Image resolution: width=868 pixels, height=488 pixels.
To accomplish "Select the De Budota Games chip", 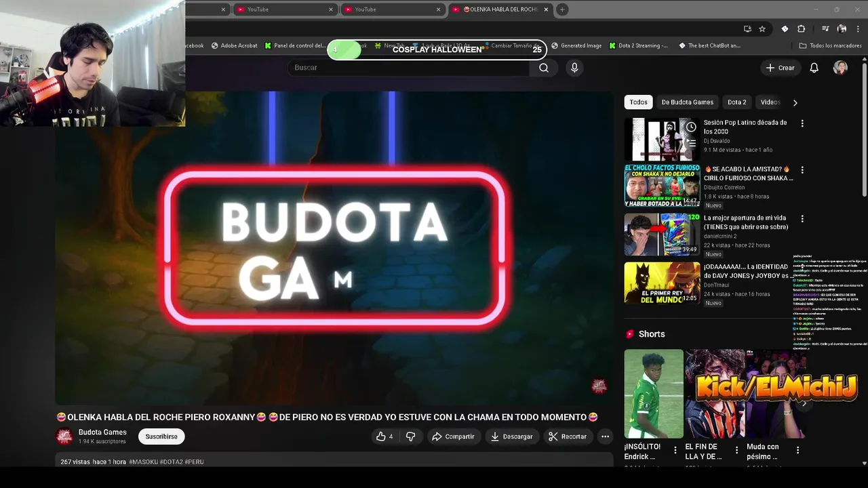I will (687, 102).
